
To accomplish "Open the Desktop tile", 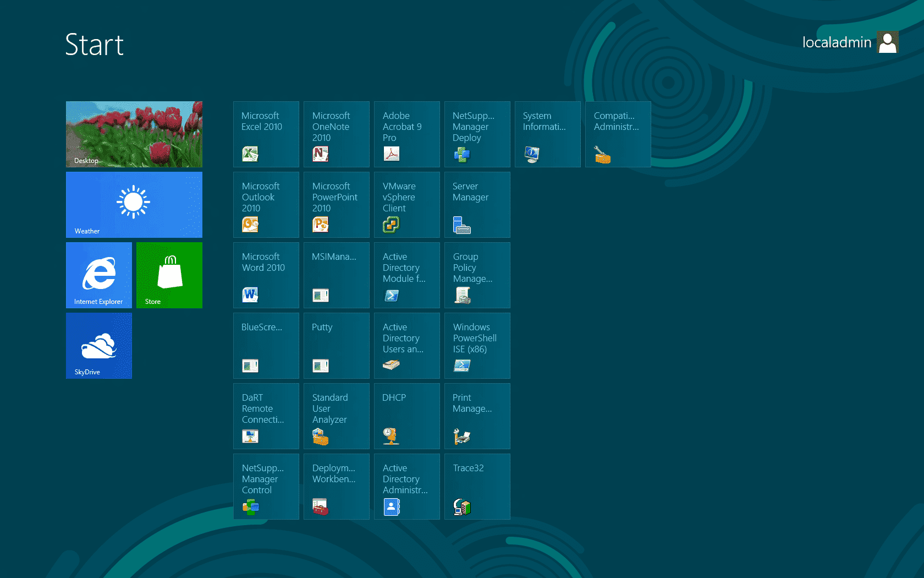I will [134, 134].
